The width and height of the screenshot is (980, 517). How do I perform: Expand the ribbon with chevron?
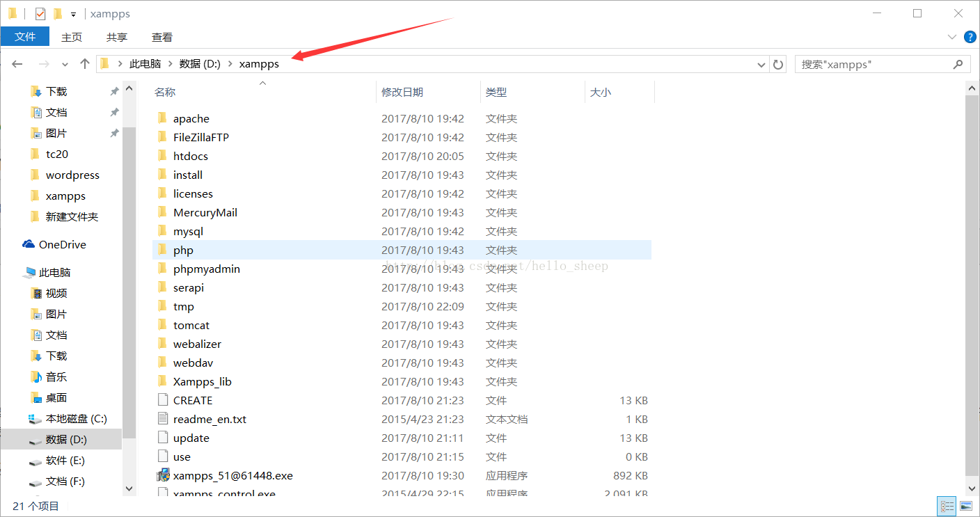[x=952, y=37]
